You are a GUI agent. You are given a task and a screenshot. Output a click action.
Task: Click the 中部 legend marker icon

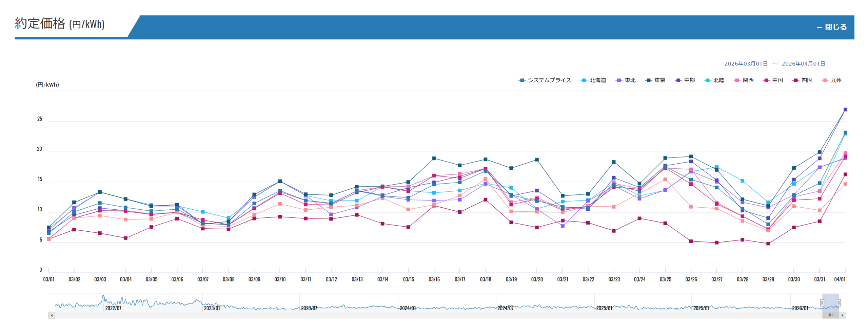pyautogui.click(x=678, y=80)
